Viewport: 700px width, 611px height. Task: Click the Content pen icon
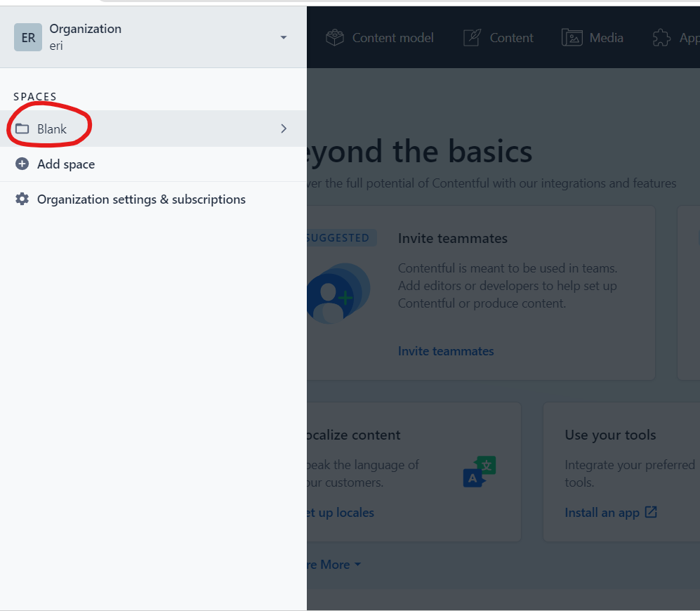click(472, 38)
